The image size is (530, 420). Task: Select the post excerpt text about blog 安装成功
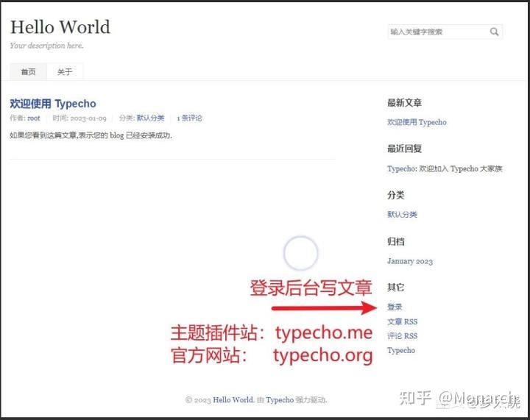[91, 135]
